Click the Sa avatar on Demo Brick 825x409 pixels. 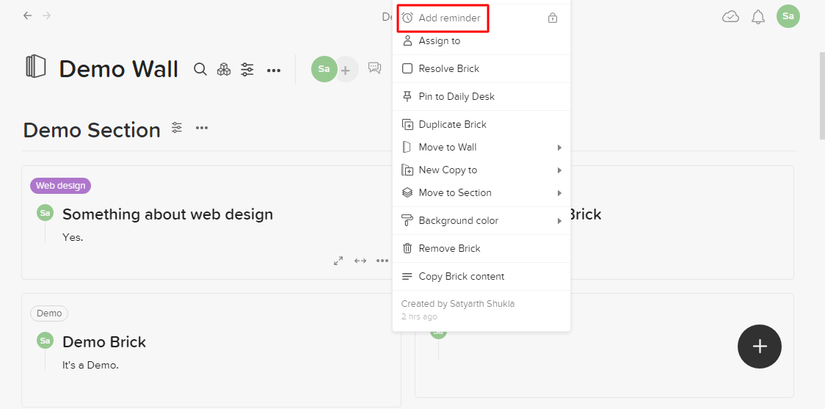(45, 341)
